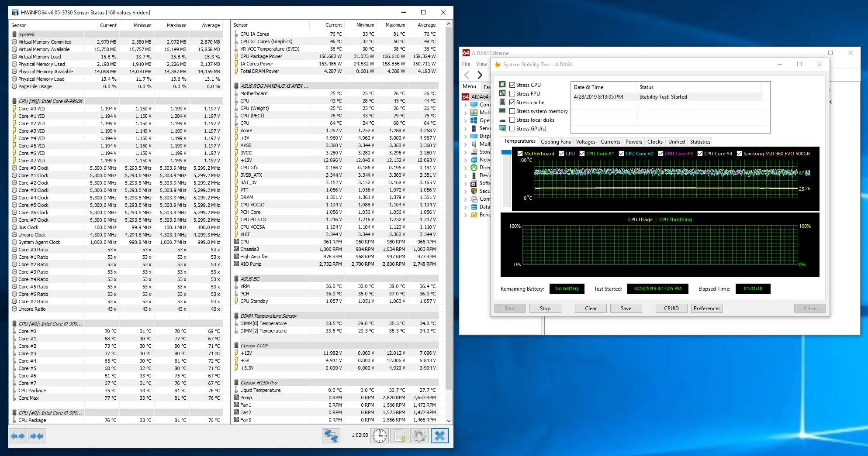Click AIDA64 forward navigation arrow
The width and height of the screenshot is (868, 456).
pyautogui.click(x=480, y=75)
